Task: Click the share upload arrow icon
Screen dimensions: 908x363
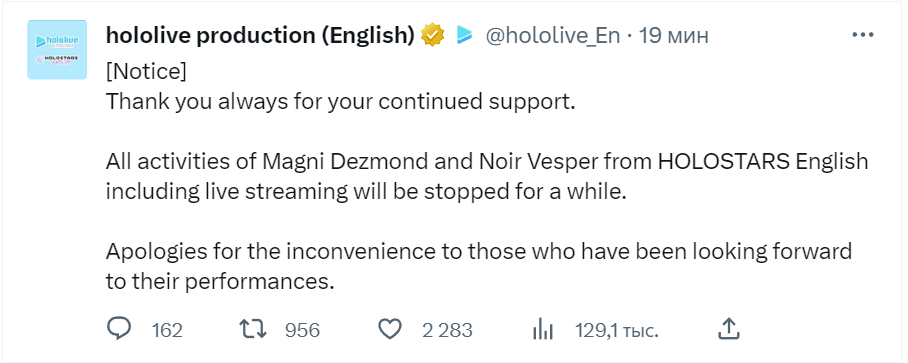Action: [x=729, y=329]
